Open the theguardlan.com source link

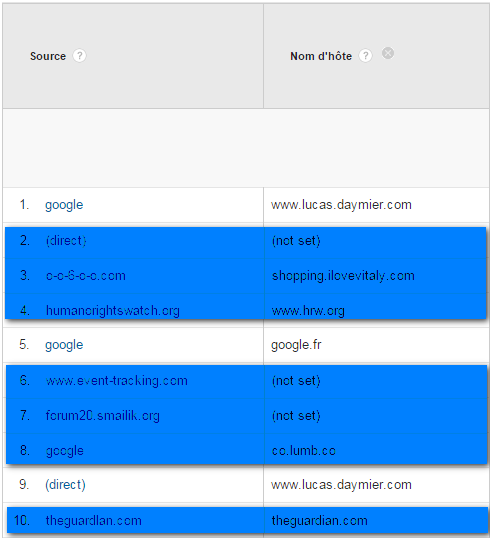click(94, 520)
